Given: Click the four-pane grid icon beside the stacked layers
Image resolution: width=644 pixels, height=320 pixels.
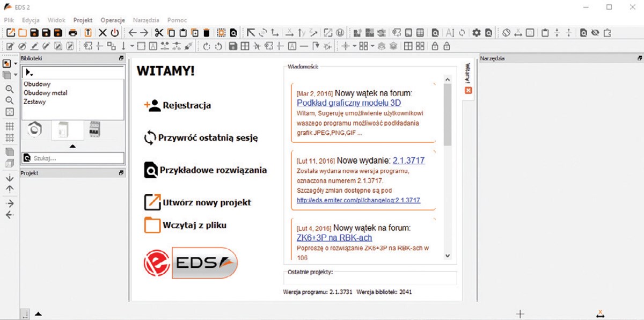Looking at the screenshot, I should click(408, 46).
